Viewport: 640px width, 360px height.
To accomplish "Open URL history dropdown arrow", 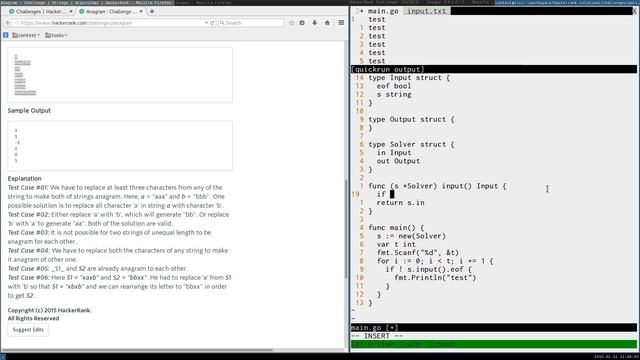I will [206, 23].
